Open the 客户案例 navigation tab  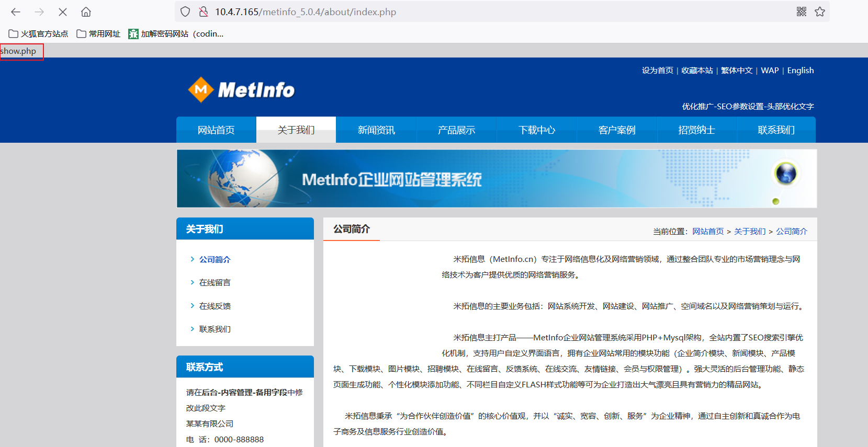click(x=616, y=130)
